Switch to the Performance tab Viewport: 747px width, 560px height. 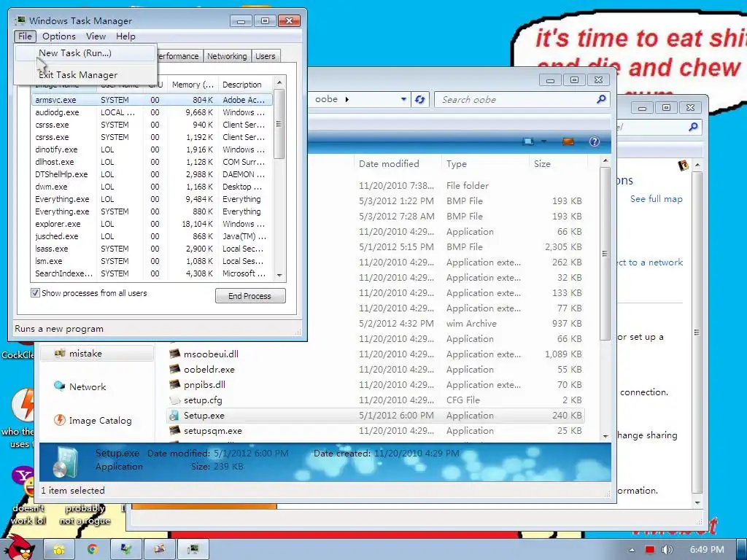tap(177, 56)
